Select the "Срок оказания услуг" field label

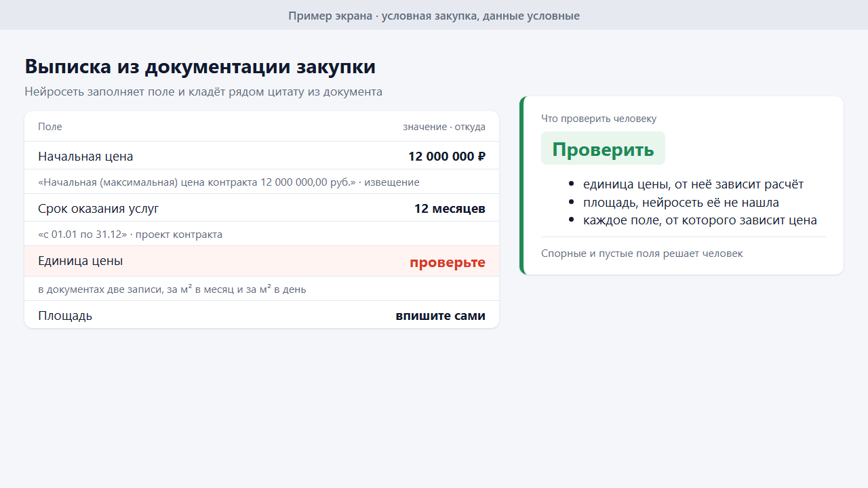[98, 209]
